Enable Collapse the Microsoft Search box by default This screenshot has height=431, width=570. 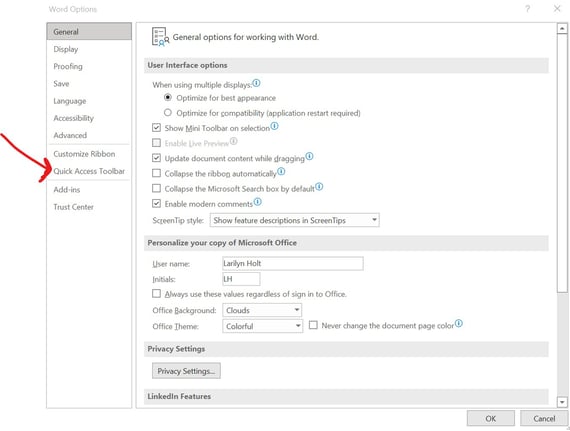point(156,188)
